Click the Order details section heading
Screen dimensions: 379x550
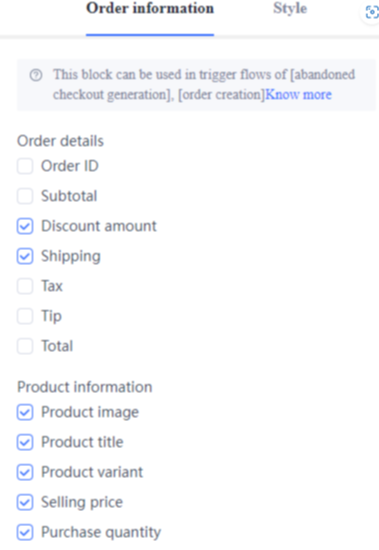pos(60,141)
